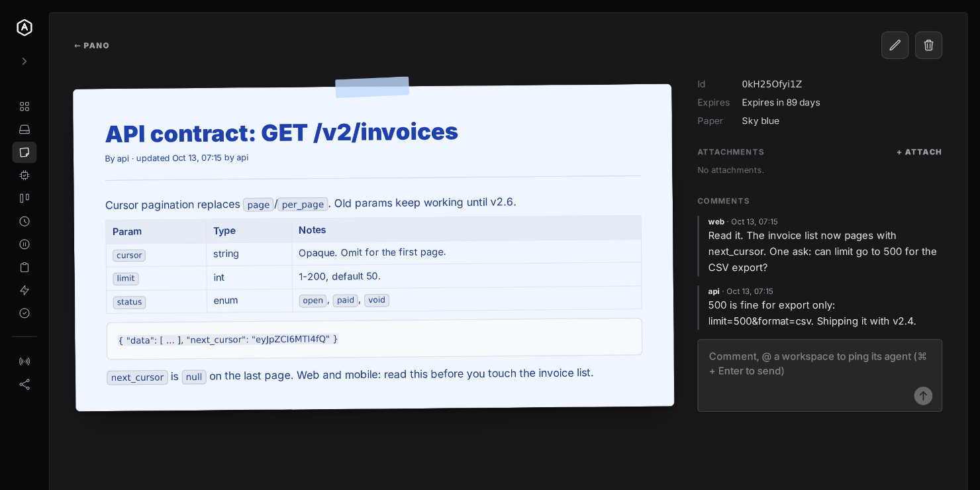Click the note title "API contract: GET /v2/invoices"
Screen dimensions: 980x490
click(281, 132)
